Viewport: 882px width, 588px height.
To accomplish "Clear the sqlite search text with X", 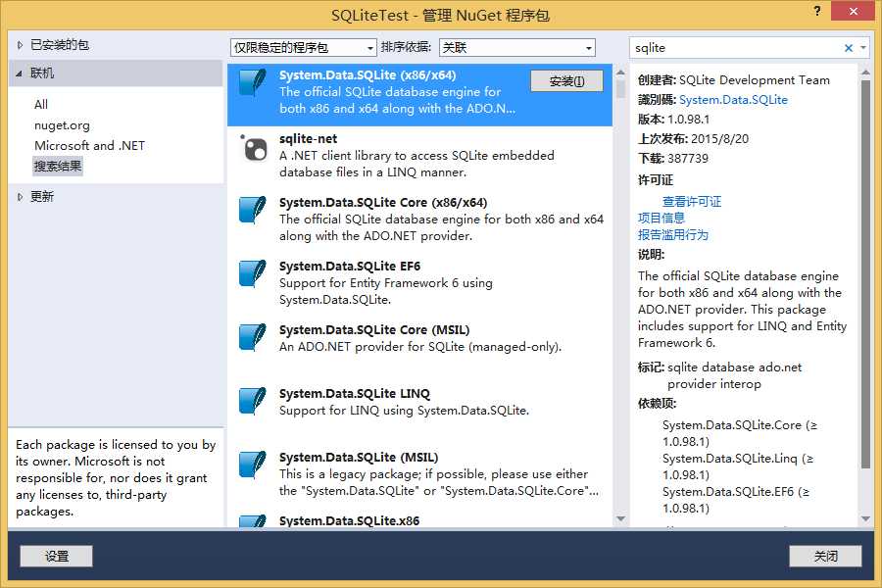I will pos(849,48).
